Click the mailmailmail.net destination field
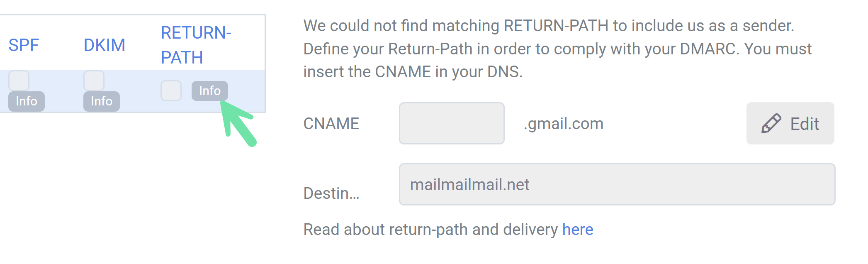 point(617,184)
